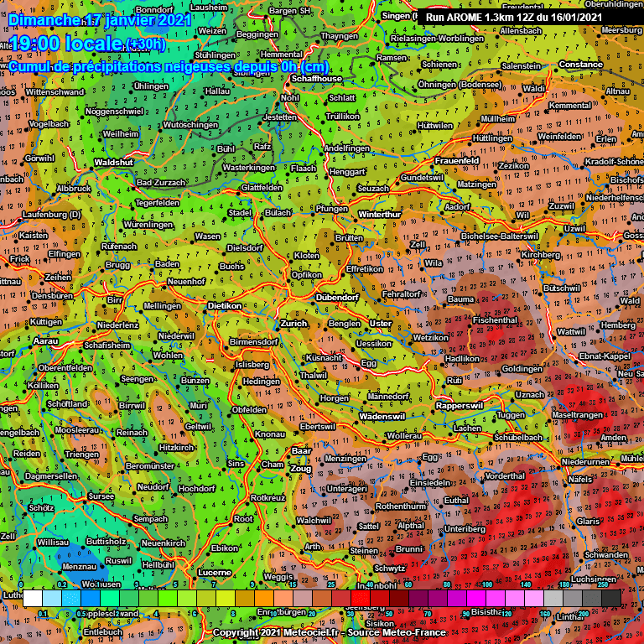Click the Sursee town label
The width and height of the screenshot is (644, 644).
click(x=101, y=496)
